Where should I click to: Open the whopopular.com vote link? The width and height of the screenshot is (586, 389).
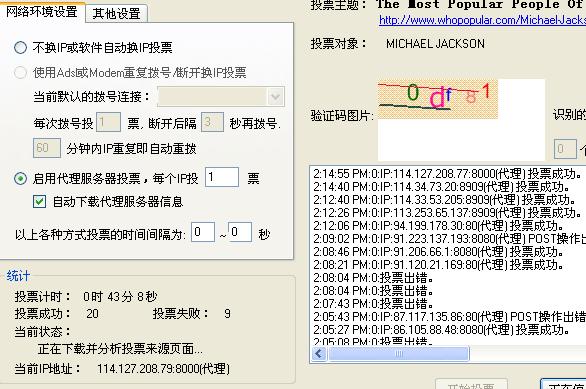pos(482,20)
